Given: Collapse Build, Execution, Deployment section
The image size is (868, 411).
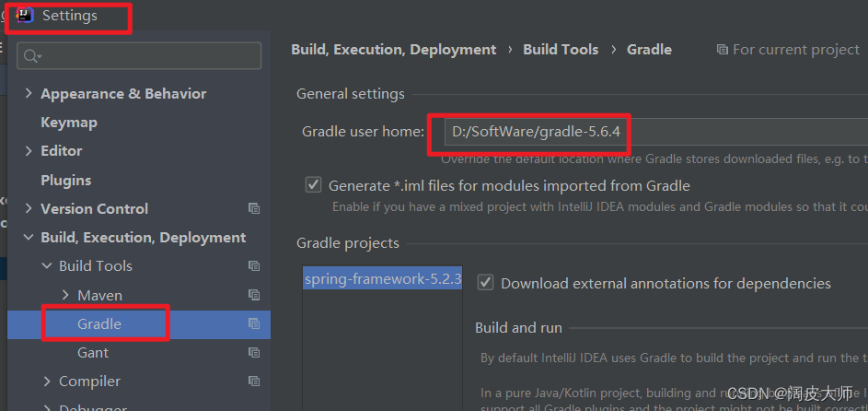Looking at the screenshot, I should (x=29, y=237).
